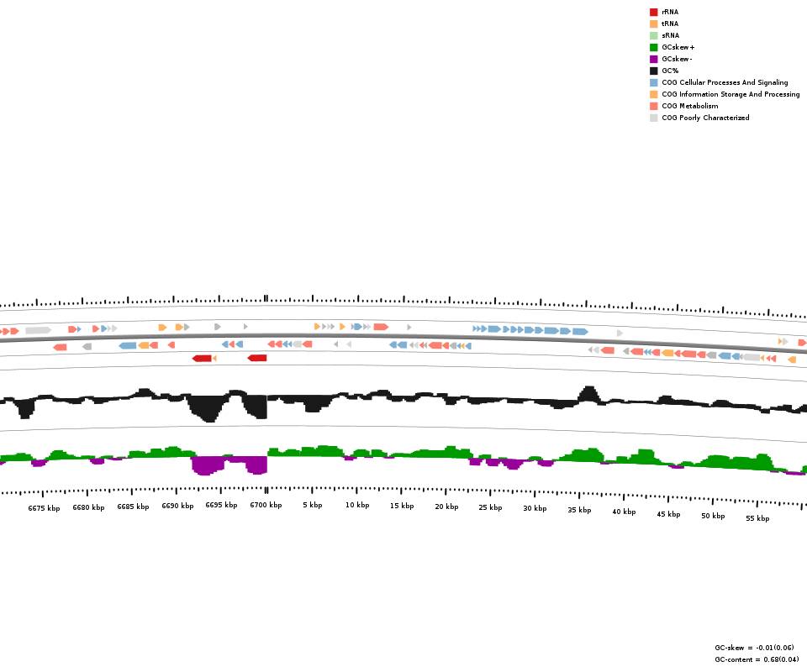Select the 55 kbp scale label

pos(757,519)
